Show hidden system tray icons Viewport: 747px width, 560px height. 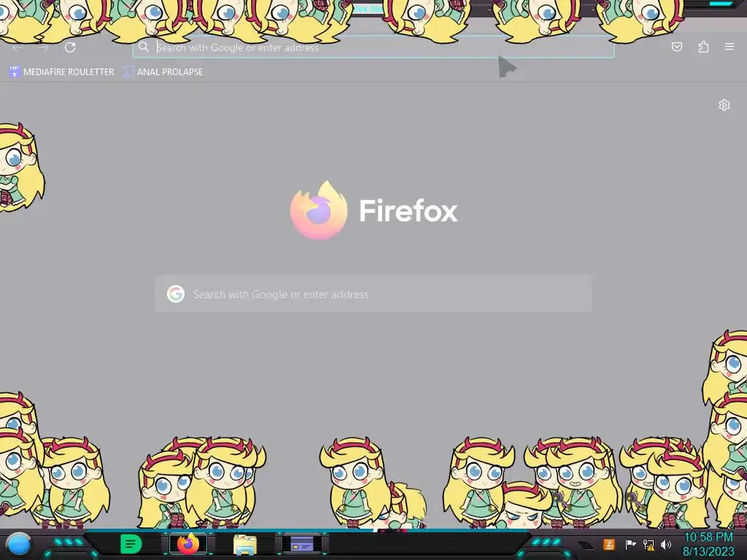pyautogui.click(x=586, y=545)
